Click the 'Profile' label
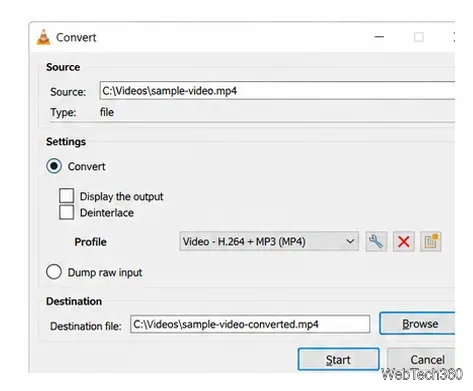 91,242
